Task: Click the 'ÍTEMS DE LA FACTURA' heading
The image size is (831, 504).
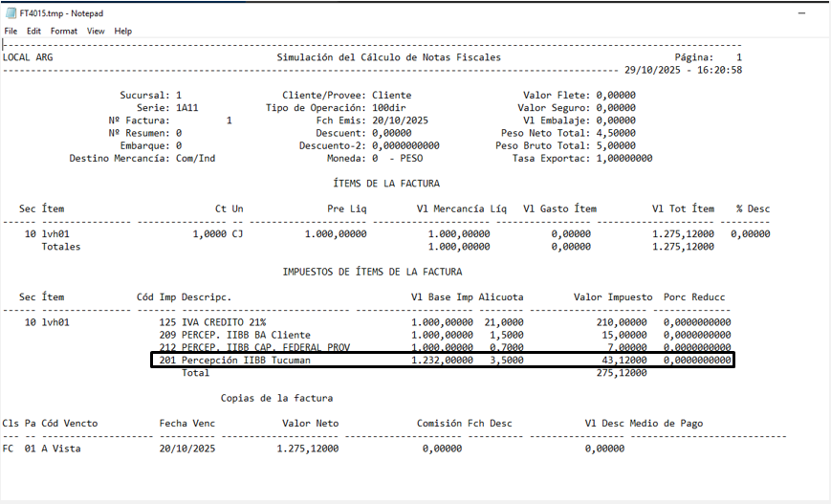Action: coord(386,184)
